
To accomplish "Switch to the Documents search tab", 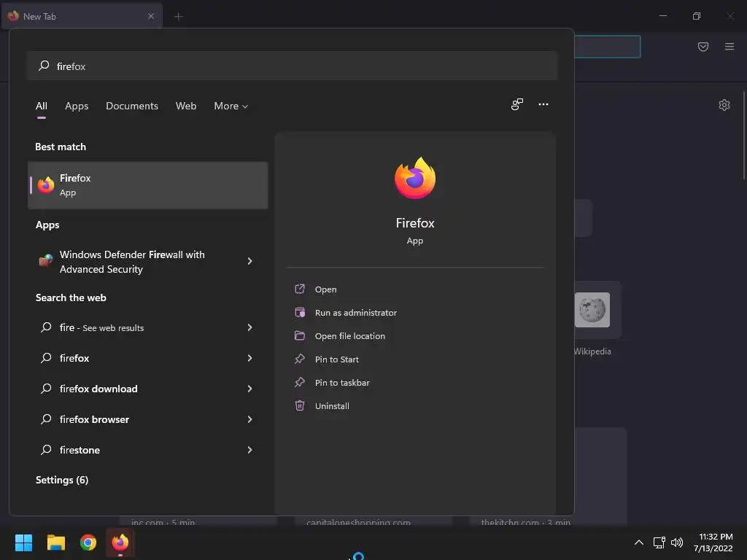I will (x=132, y=106).
